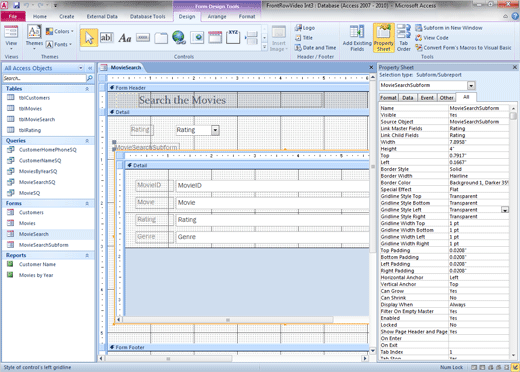Collapse the Forms group
The width and height of the screenshot is (520, 372).
[x=87, y=204]
